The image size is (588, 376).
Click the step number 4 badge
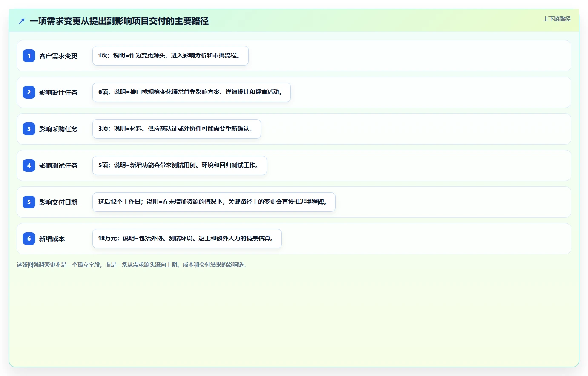tap(29, 165)
